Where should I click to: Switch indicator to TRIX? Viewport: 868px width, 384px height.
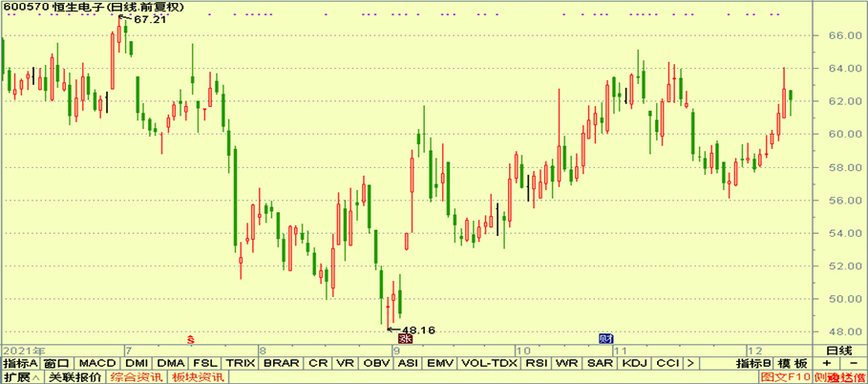point(241,364)
